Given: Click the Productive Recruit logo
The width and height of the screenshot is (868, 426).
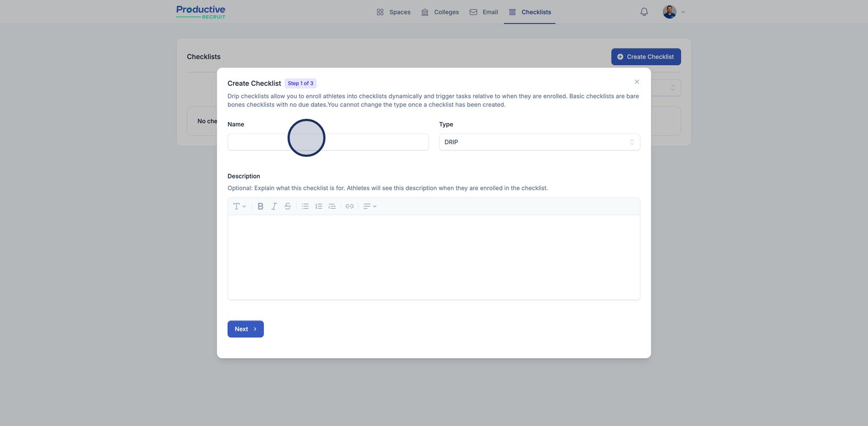Looking at the screenshot, I should coord(201,12).
